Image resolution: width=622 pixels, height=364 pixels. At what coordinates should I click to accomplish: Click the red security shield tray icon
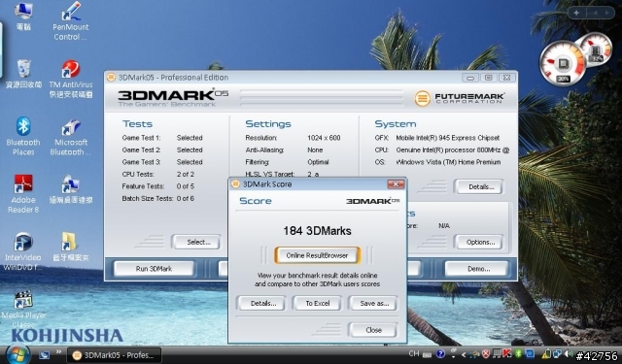pyautogui.click(x=486, y=354)
